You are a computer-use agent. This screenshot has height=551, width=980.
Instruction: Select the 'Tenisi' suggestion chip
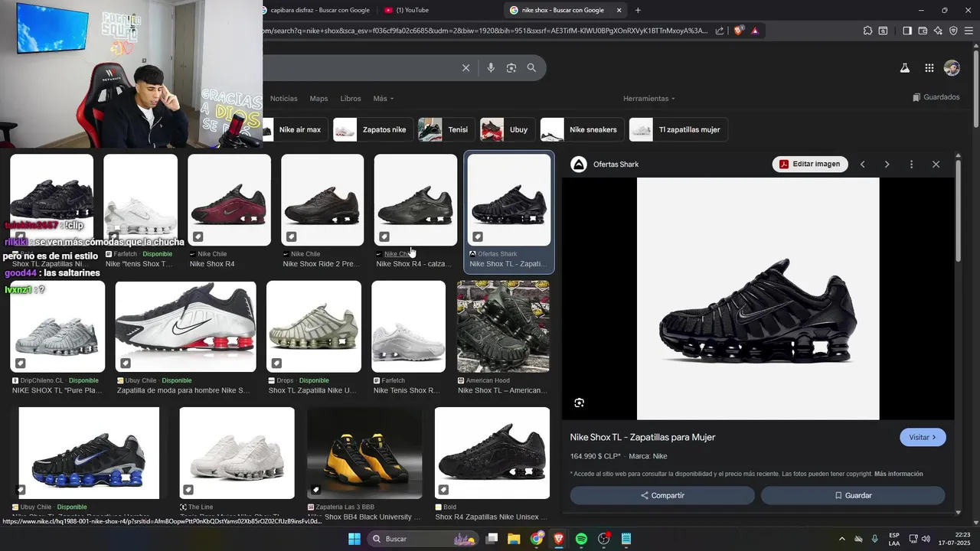tap(446, 129)
